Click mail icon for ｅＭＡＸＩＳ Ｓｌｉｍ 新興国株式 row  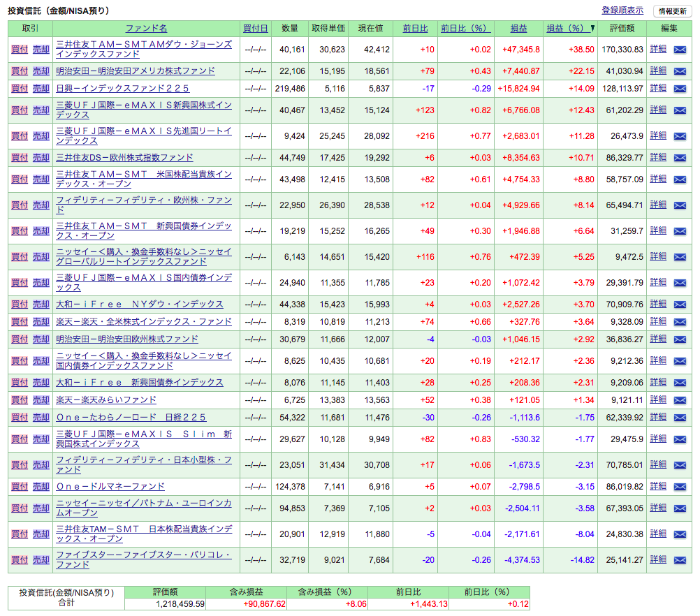coord(680,439)
